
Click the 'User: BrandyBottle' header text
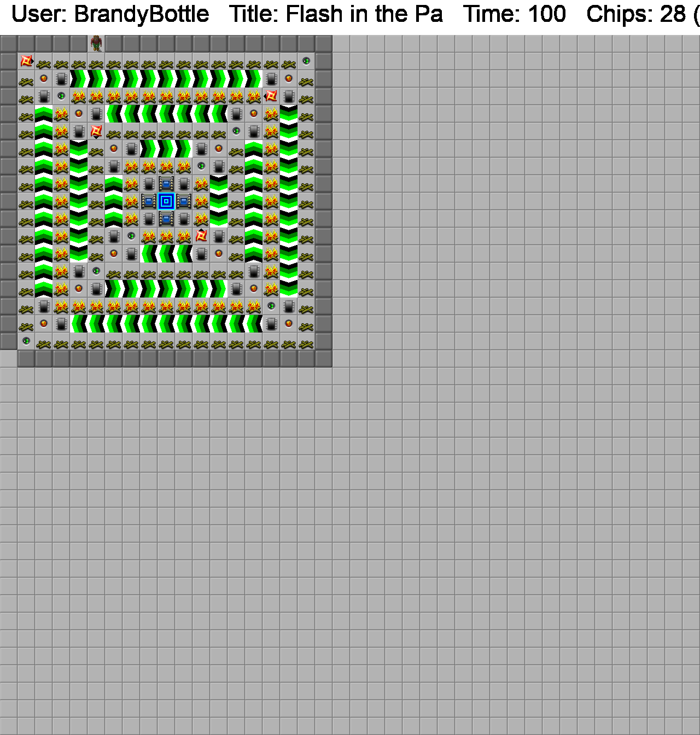pos(110,14)
